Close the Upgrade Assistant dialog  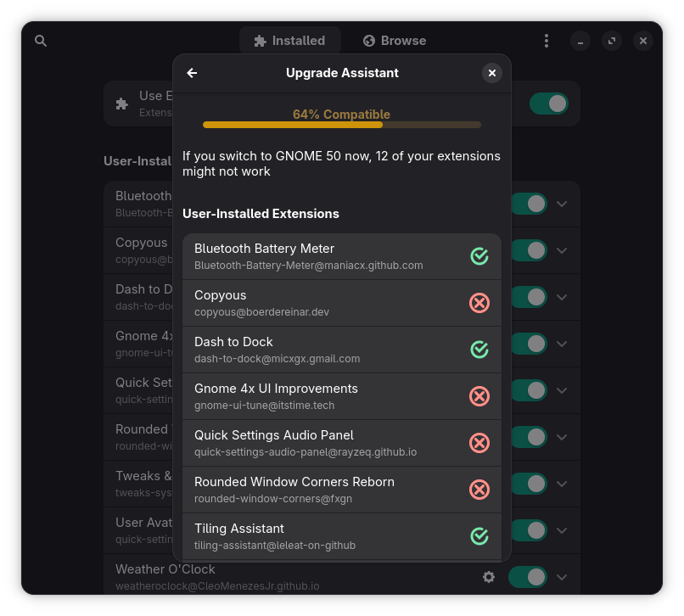tap(492, 73)
